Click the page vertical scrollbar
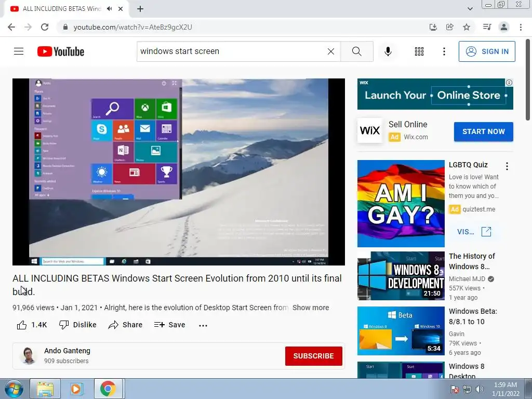This screenshot has height=399, width=532. (x=528, y=80)
